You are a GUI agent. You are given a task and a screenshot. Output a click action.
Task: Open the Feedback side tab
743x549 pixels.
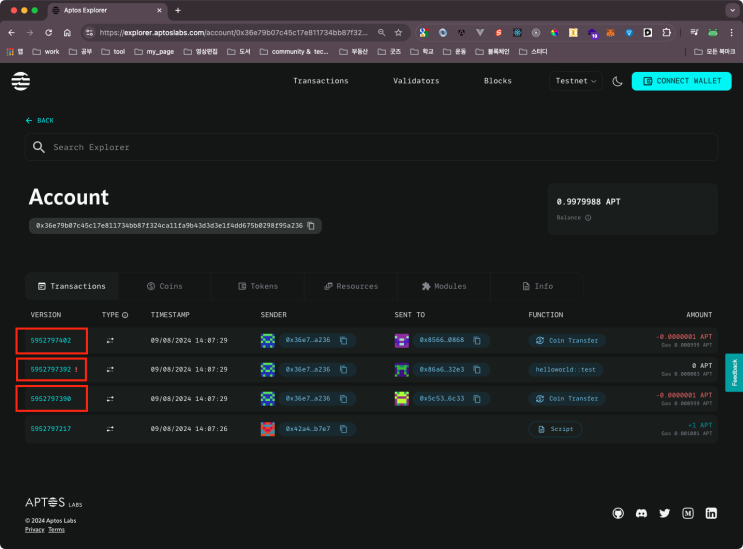(733, 372)
